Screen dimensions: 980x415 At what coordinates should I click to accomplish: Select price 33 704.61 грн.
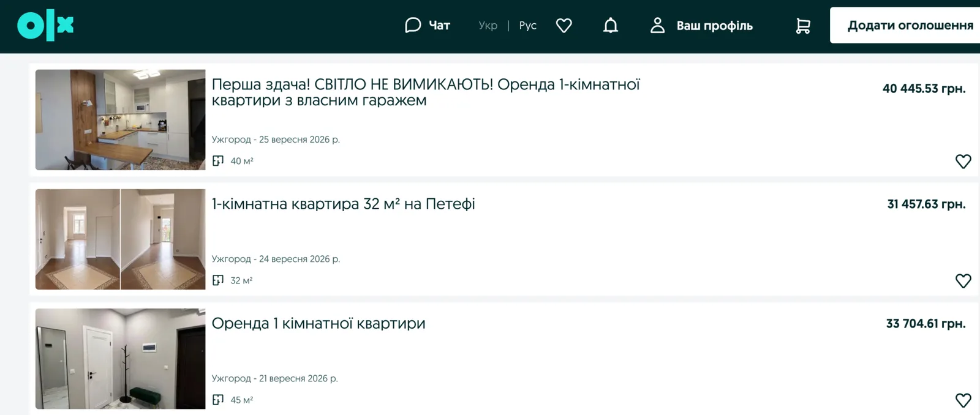point(925,324)
